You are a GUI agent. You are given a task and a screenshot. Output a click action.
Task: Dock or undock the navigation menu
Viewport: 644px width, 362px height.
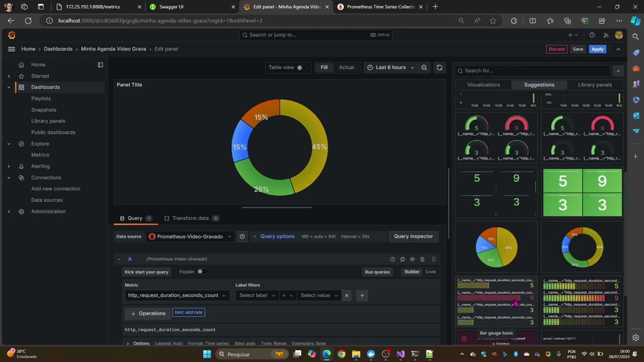100,65
